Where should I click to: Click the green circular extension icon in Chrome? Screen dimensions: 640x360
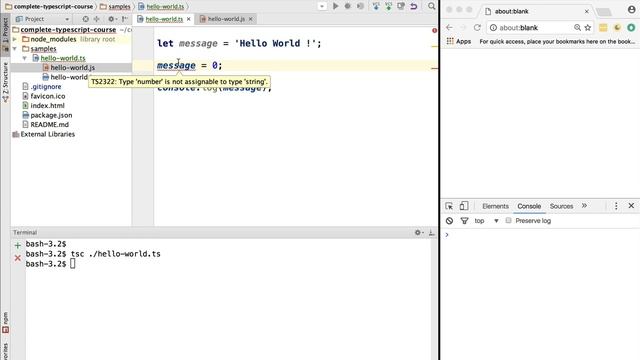click(631, 27)
